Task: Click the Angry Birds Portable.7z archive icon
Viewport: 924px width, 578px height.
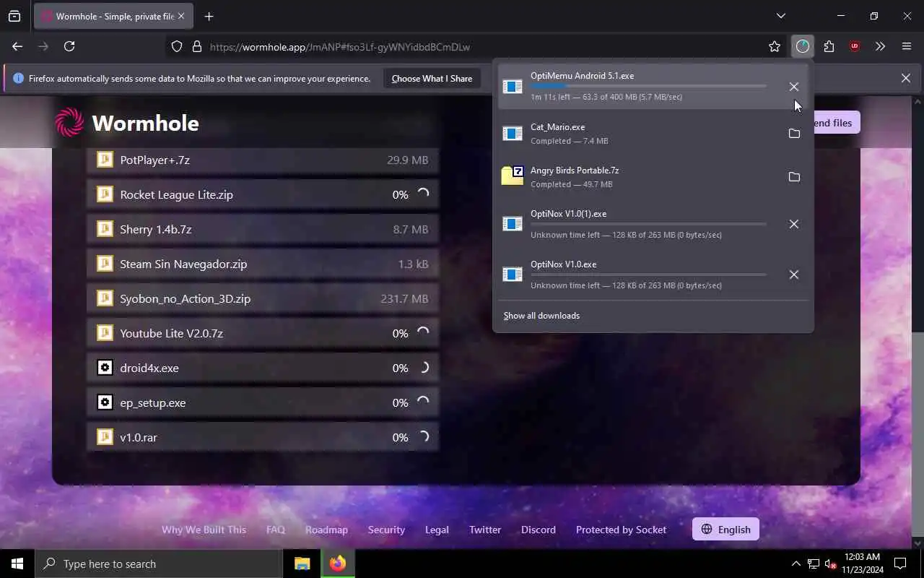Action: [513, 176]
